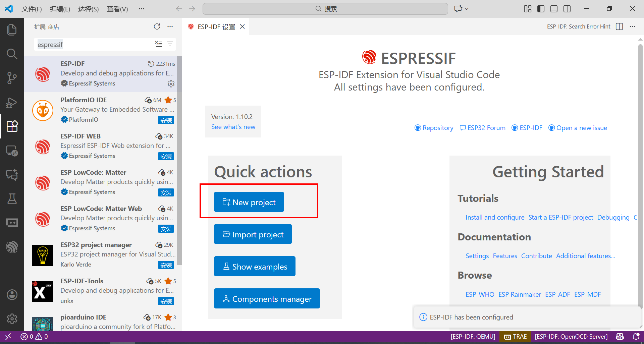Open the ESP Rainmaker link

tap(520, 294)
